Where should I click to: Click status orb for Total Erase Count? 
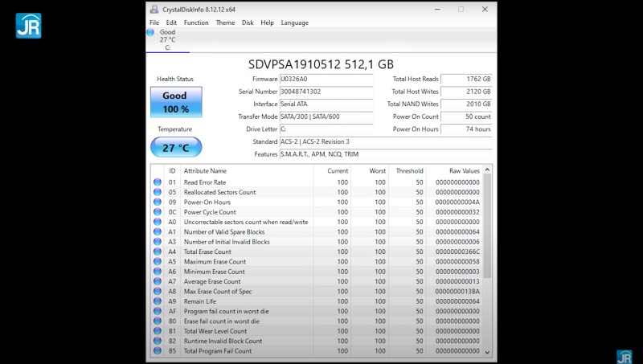click(x=158, y=252)
